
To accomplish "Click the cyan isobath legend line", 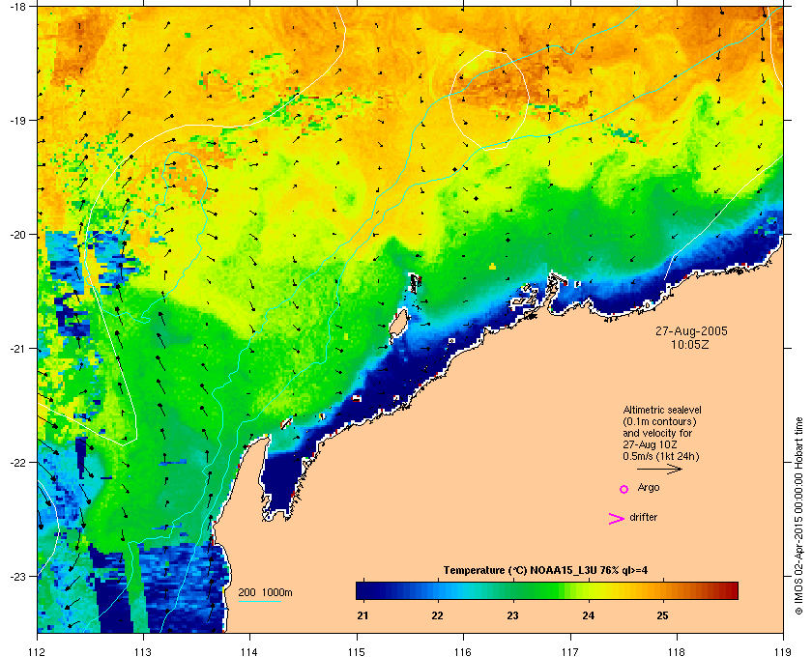I will click(259, 601).
